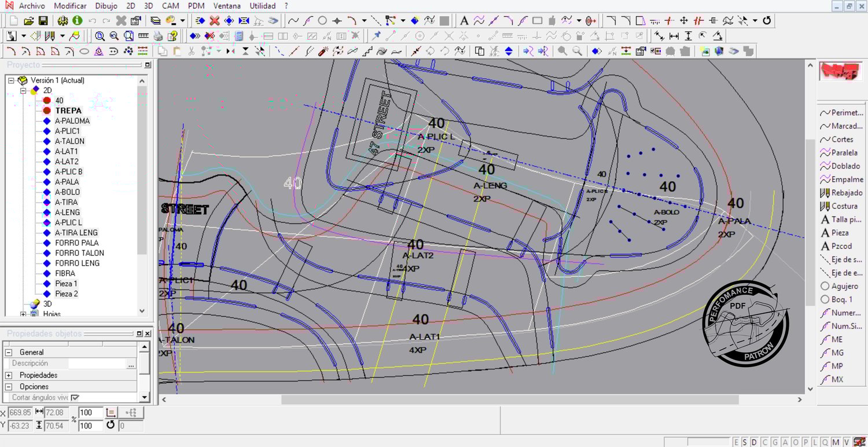868x447 pixels.
Task: Click the Descripción ellipsis button
Action: (131, 364)
